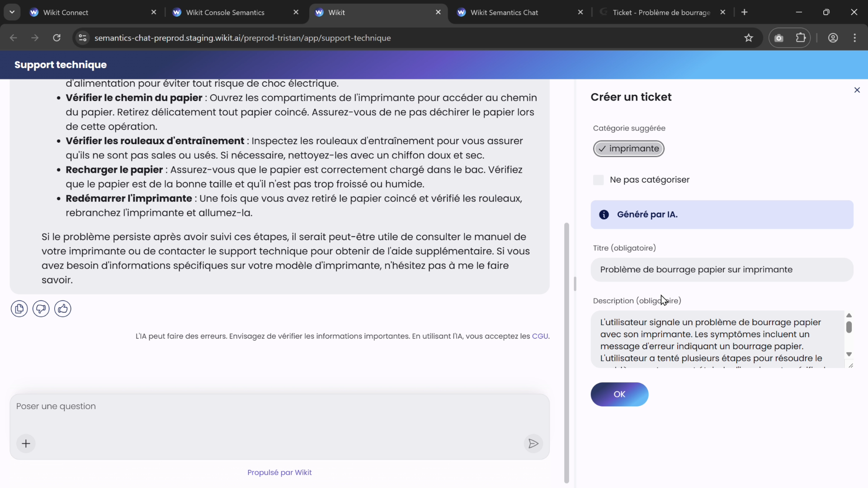Switch to the Ticket - Problème de bourrage tab

tap(660, 12)
